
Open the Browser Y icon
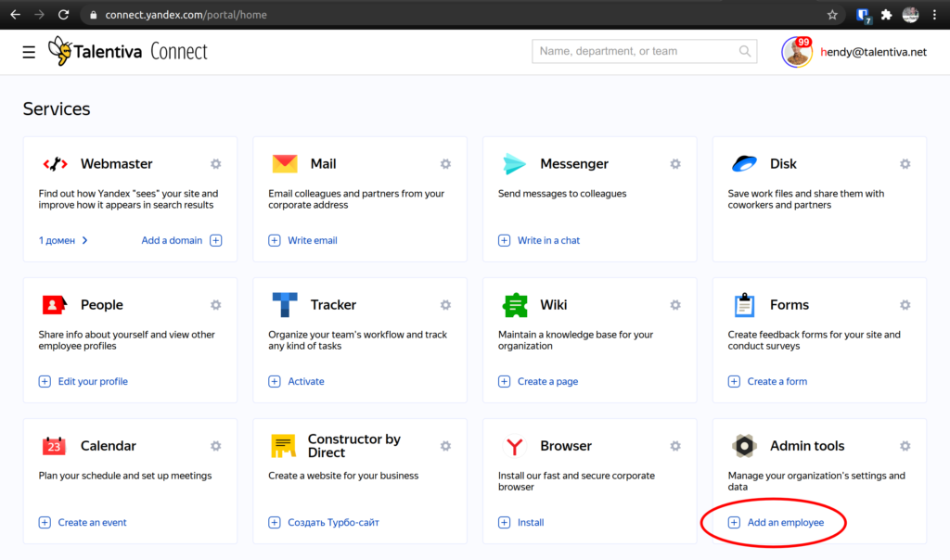[514, 446]
